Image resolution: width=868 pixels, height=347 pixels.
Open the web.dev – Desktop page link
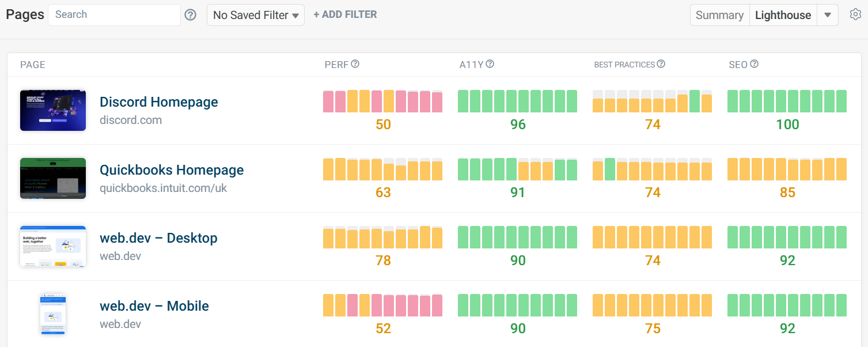(158, 238)
